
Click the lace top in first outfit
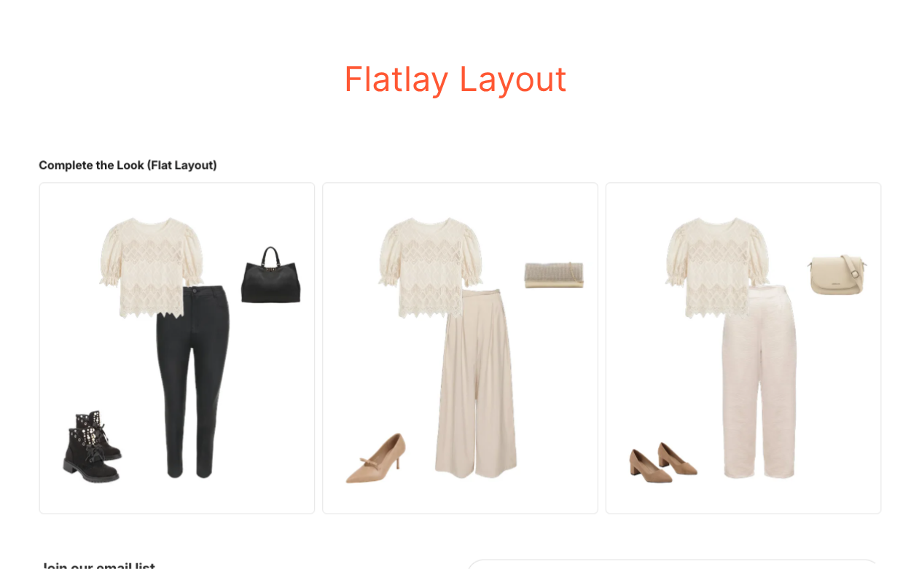[152, 267]
